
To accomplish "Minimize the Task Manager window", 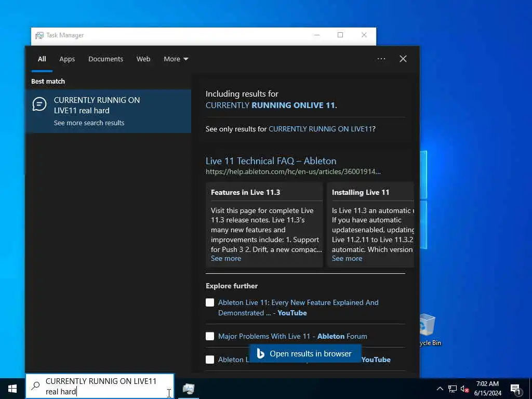I will click(x=317, y=35).
